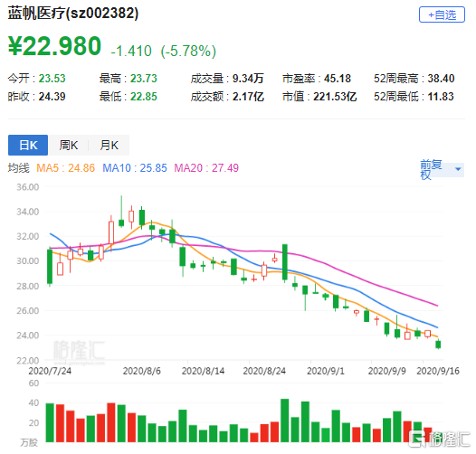Viewport: 476px width, 454px height.
Task: Click the 2020/9/1 date axis label
Action: [x=326, y=371]
